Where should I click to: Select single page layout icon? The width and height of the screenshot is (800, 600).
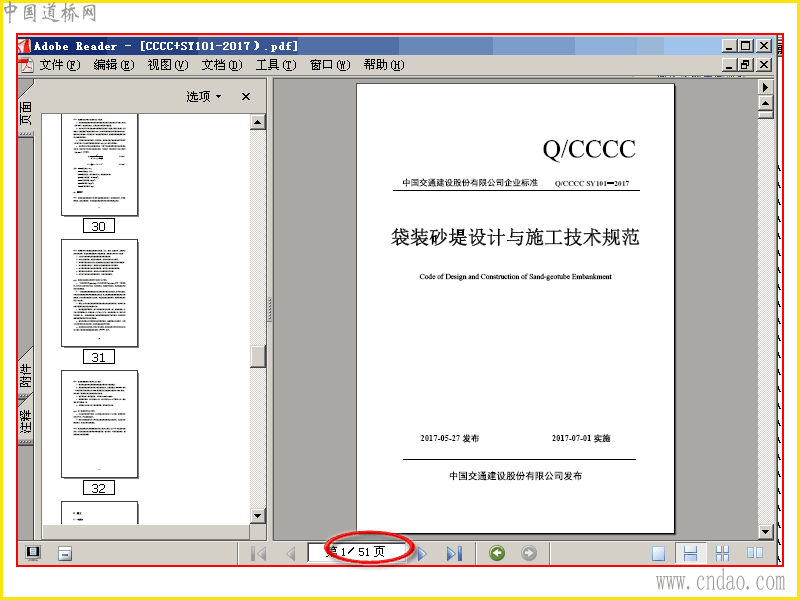click(x=659, y=553)
